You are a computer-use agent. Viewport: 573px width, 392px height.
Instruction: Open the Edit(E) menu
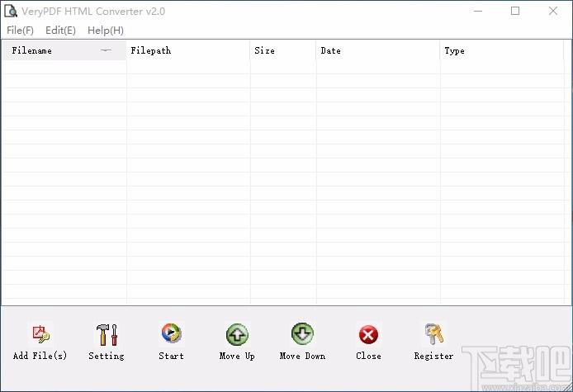[x=60, y=31]
